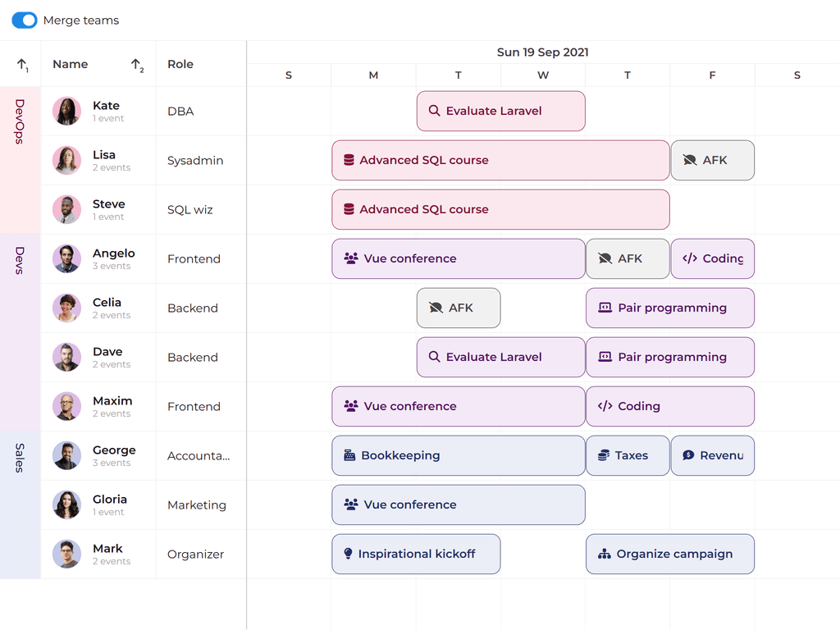Select the DevOps team group cell
The height and width of the screenshot is (630, 840).
pos(21,160)
